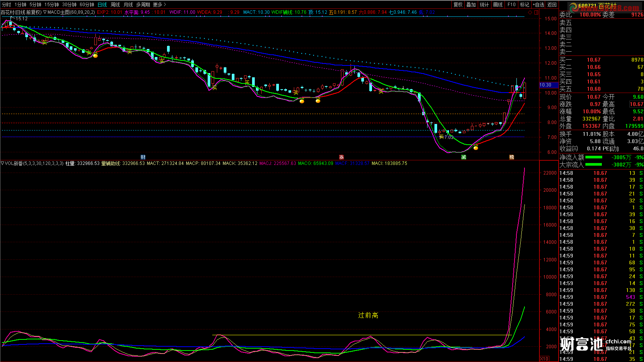The height and width of the screenshot is (362, 644).
Task: Click the 买二 bid row price 10.66
Action: point(594,67)
